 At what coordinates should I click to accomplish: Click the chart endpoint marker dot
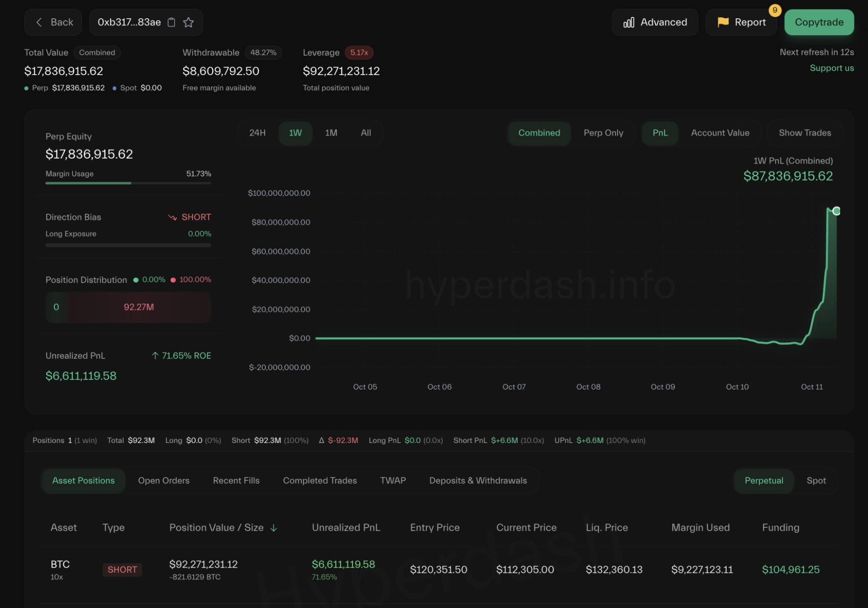[x=836, y=211]
